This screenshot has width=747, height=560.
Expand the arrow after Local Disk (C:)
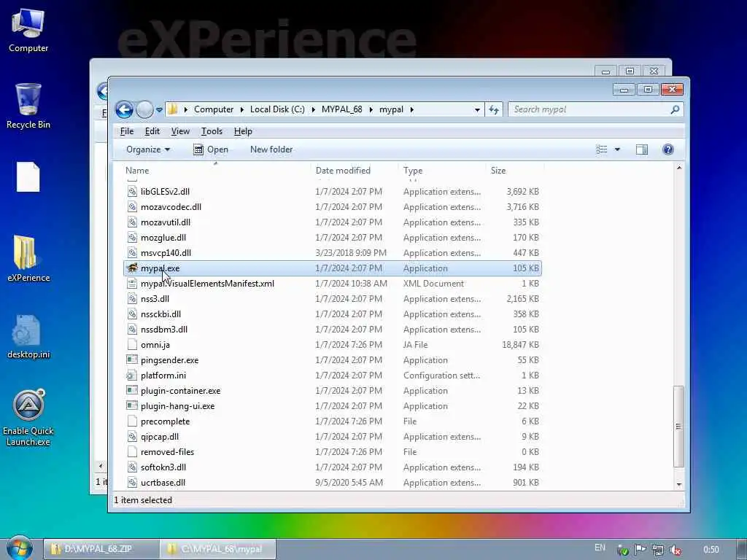tap(313, 110)
